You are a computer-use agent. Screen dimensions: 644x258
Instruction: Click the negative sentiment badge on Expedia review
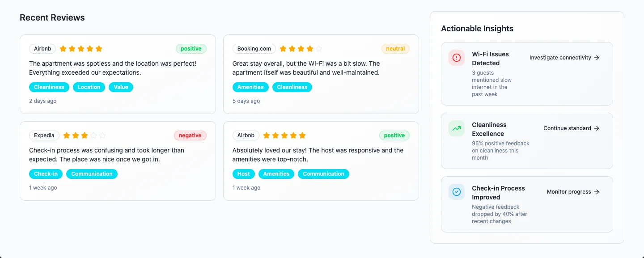pyautogui.click(x=190, y=135)
